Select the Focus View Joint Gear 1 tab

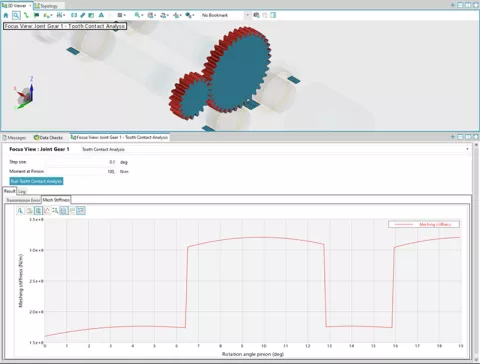tap(119, 137)
